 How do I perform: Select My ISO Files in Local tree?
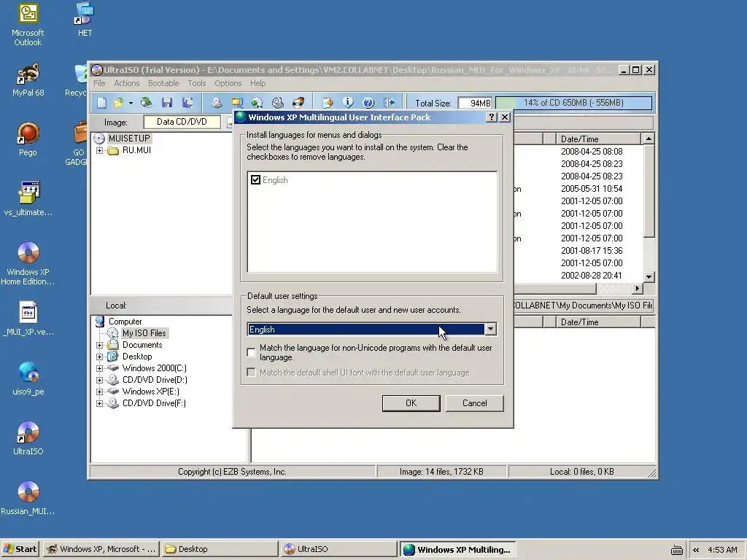pyautogui.click(x=144, y=332)
